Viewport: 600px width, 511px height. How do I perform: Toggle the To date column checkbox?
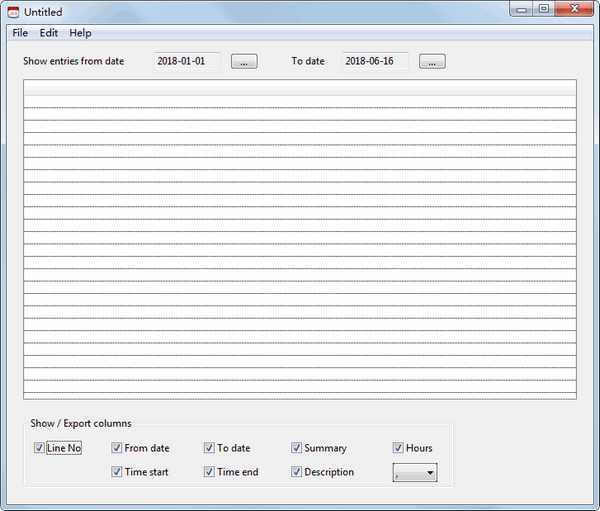pyautogui.click(x=209, y=447)
